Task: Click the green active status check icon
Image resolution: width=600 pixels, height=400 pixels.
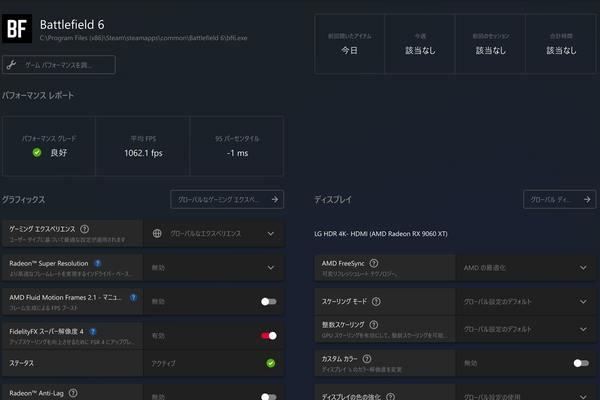Action: [x=271, y=363]
